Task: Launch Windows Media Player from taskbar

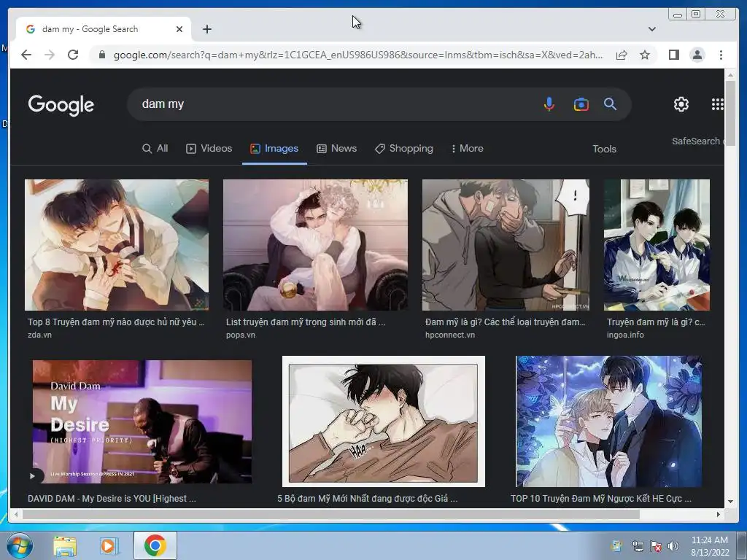Action: tap(108, 545)
